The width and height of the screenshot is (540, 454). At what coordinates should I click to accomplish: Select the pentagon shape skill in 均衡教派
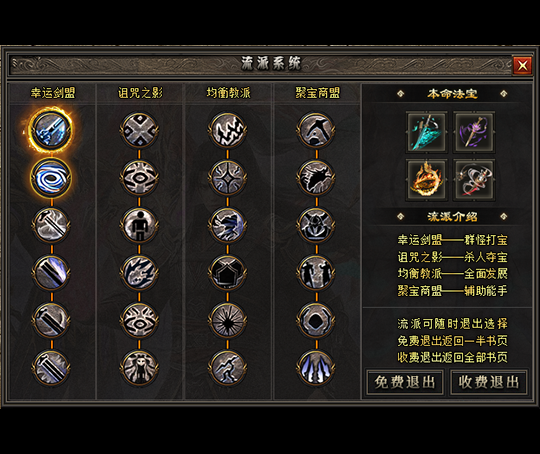coord(228,273)
